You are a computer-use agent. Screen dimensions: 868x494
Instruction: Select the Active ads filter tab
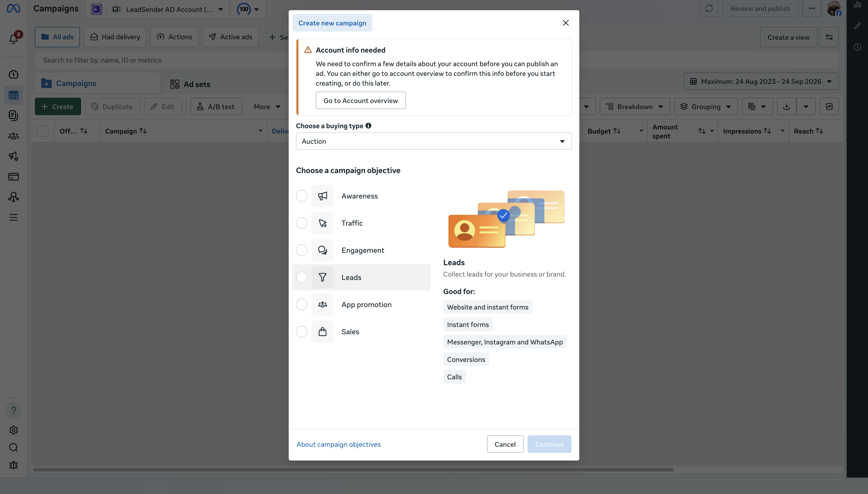[231, 37]
